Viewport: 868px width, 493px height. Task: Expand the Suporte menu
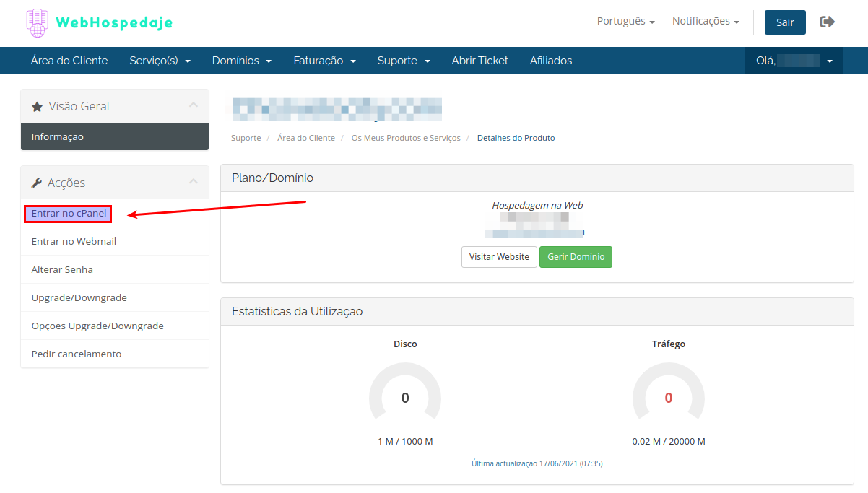(404, 61)
